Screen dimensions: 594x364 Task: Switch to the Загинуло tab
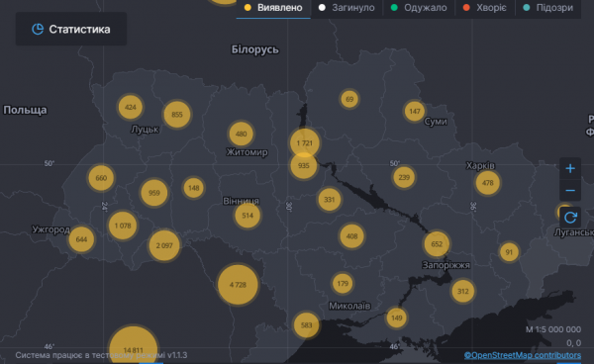coord(346,8)
